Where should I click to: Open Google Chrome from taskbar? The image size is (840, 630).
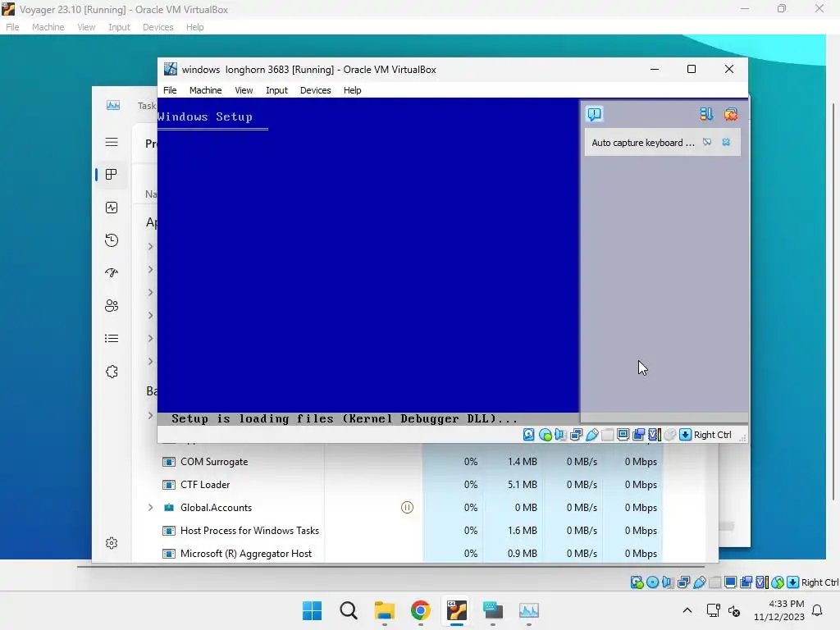click(x=421, y=610)
